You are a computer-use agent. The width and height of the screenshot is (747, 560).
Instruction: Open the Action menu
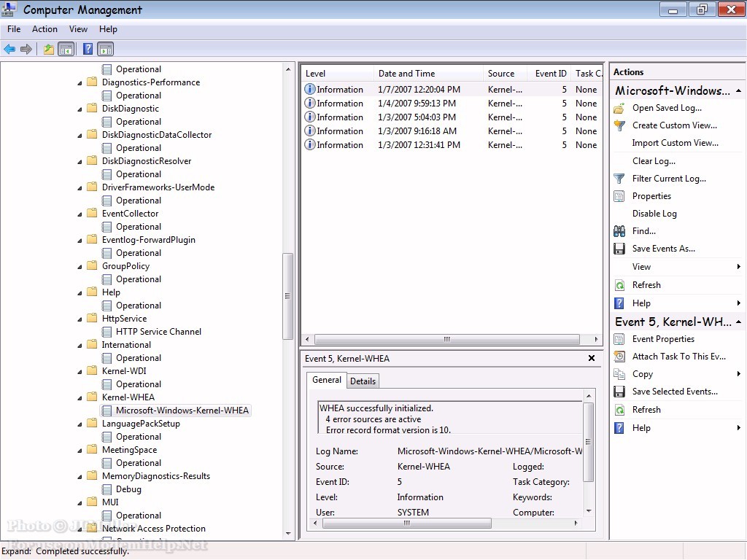[44, 29]
